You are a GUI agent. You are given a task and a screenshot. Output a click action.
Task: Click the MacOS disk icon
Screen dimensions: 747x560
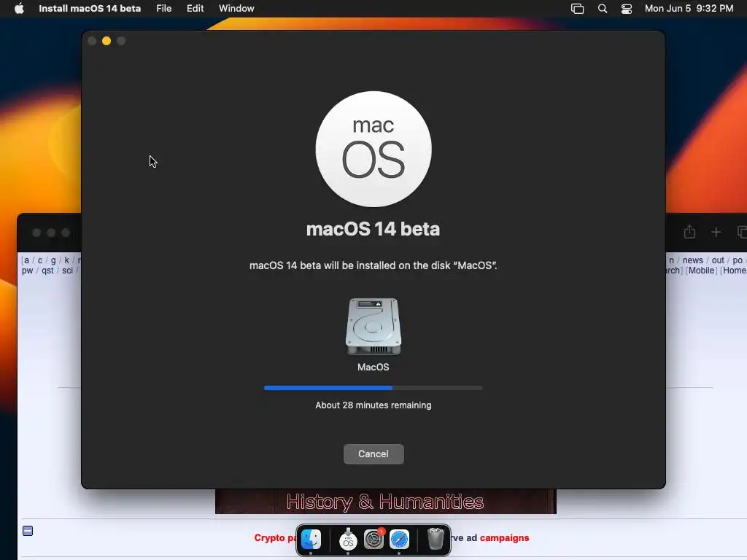(373, 327)
